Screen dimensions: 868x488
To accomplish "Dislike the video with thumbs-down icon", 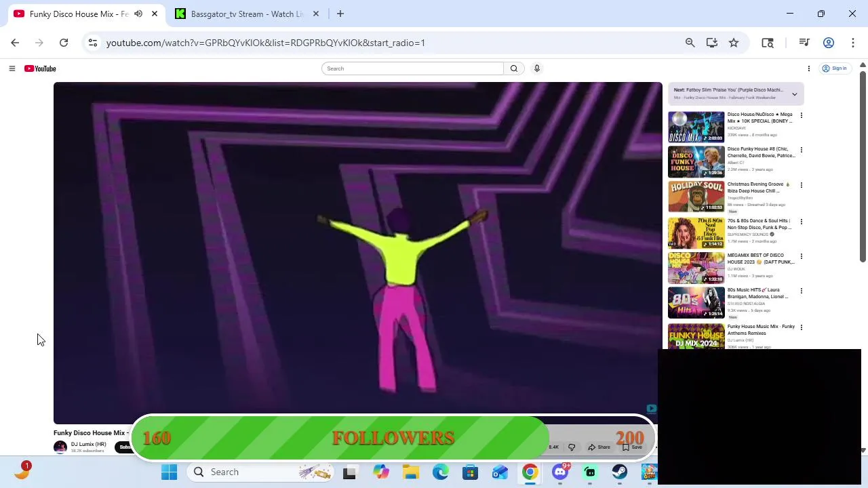I will [572, 447].
